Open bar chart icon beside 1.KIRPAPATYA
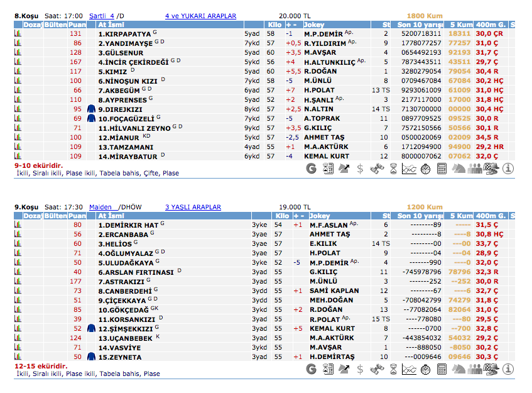The image size is (532, 393). (x=18, y=34)
